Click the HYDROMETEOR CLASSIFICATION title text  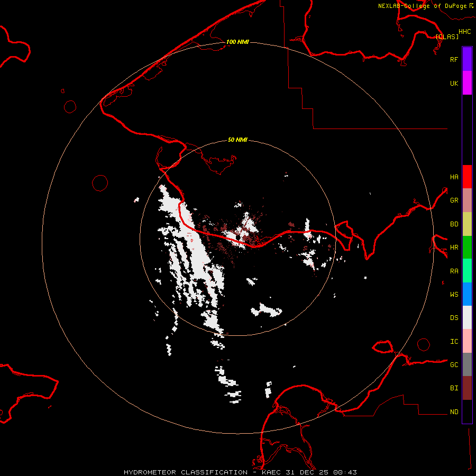[x=186, y=472]
